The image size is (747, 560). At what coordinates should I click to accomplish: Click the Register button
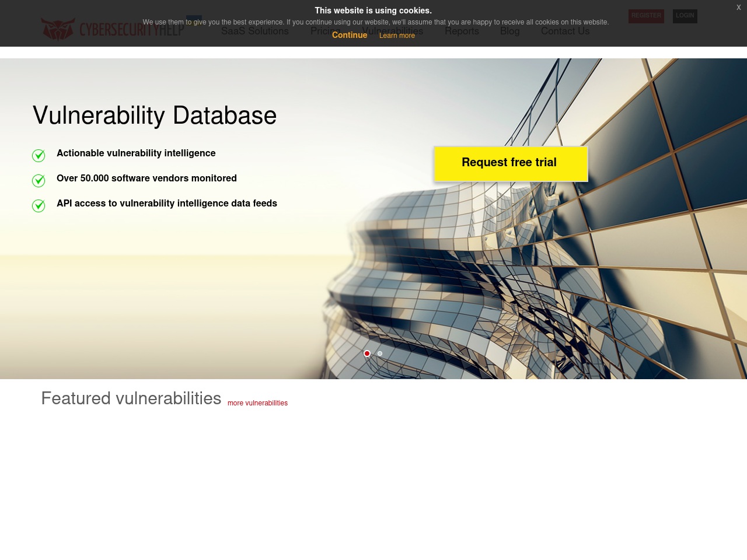tap(646, 16)
